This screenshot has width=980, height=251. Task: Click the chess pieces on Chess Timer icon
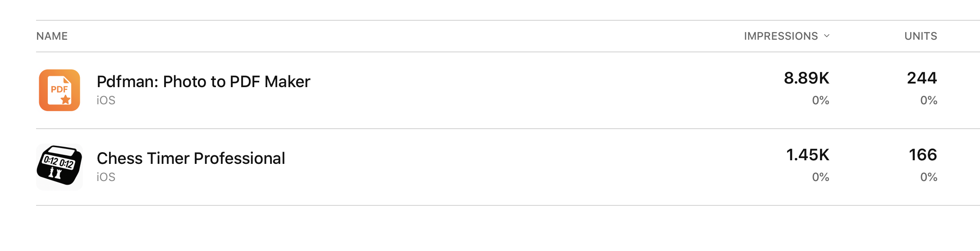coord(55,173)
